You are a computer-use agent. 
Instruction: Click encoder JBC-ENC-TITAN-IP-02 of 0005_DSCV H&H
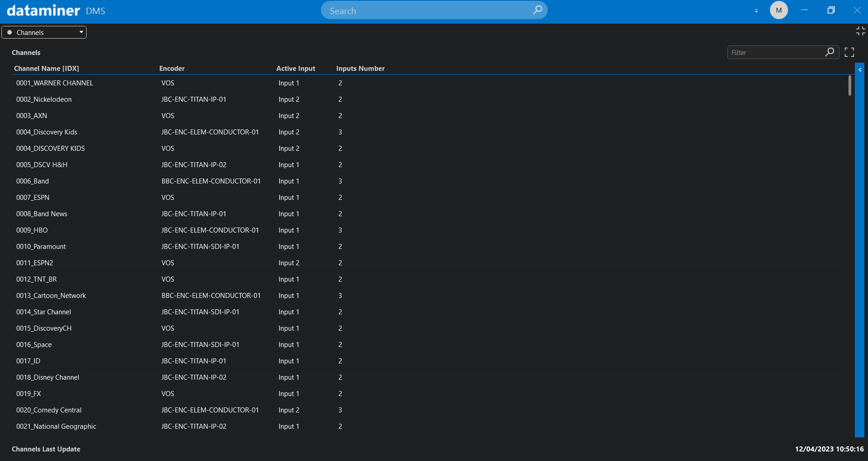(x=194, y=165)
